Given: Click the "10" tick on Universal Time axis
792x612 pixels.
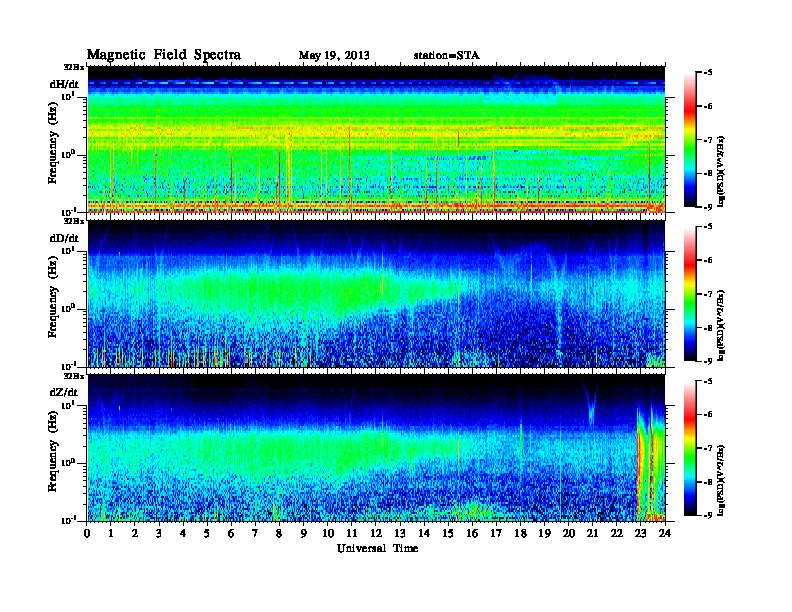Looking at the screenshot, I should click(328, 533).
